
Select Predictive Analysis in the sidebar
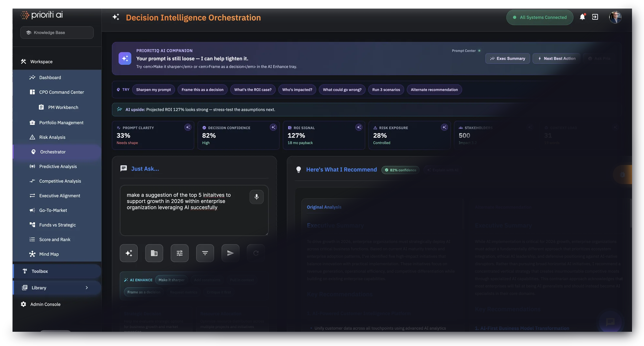click(x=57, y=166)
